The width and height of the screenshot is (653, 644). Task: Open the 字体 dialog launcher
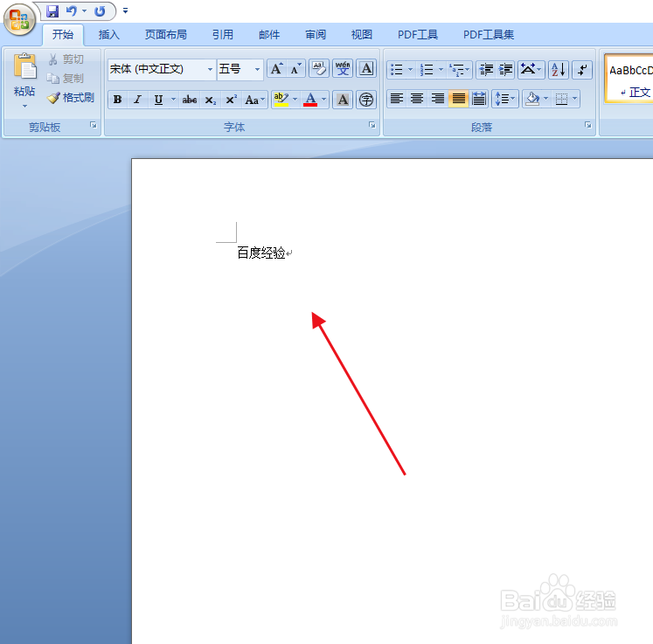(x=372, y=125)
